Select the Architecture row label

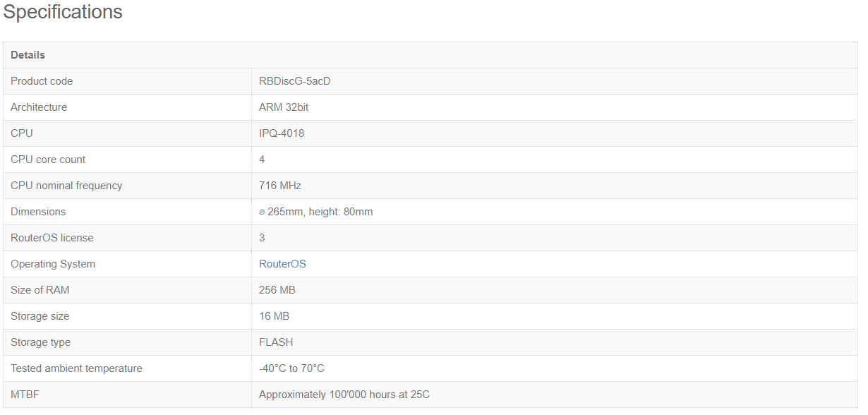pyautogui.click(x=39, y=107)
